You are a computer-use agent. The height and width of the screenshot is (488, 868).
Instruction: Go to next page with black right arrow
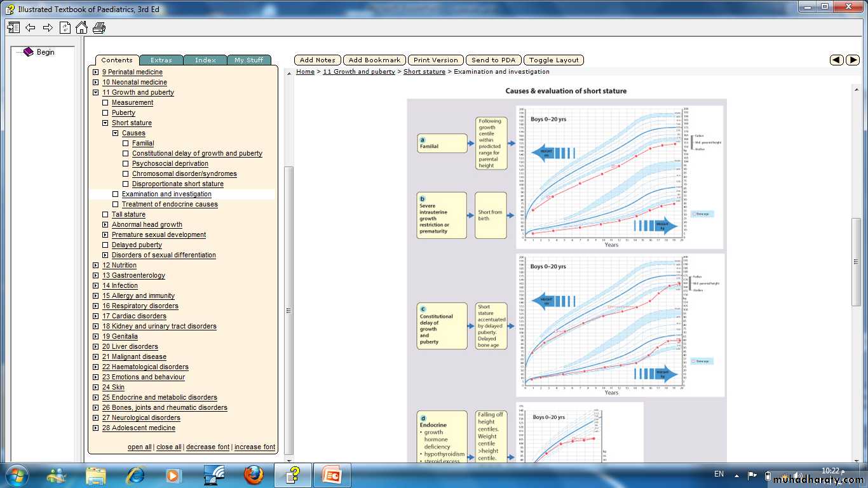853,60
